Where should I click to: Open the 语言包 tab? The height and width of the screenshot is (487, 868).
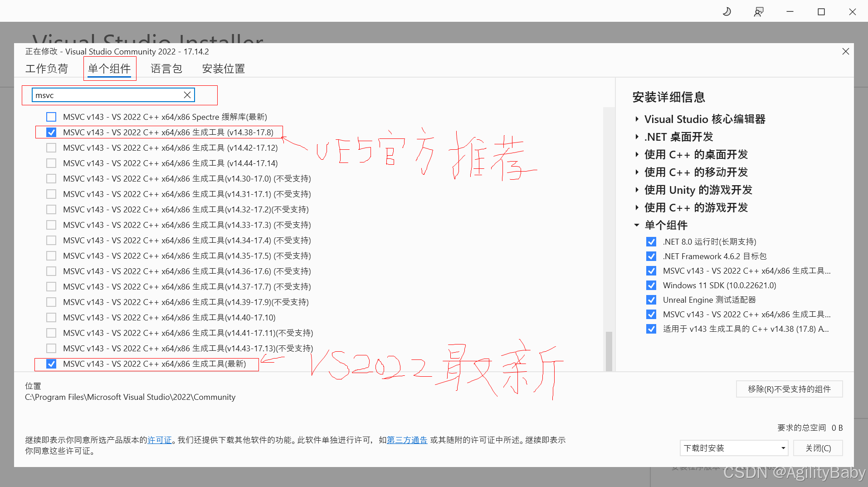point(166,69)
